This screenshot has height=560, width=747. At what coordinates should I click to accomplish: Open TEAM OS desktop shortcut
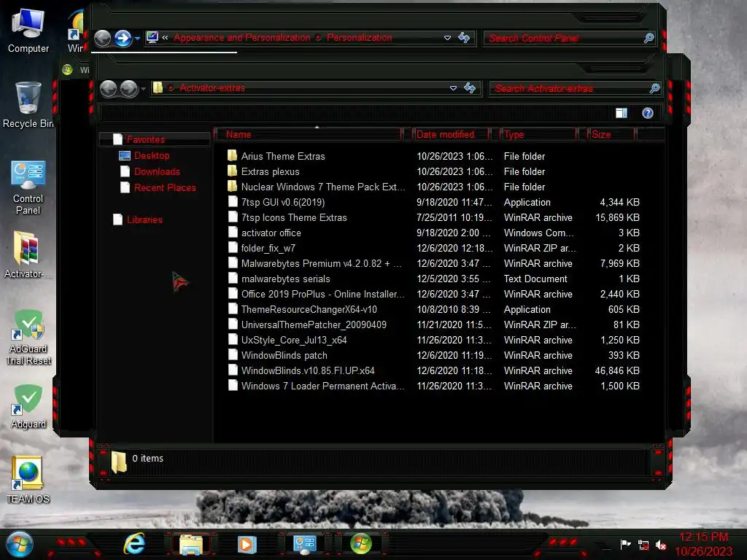28,480
